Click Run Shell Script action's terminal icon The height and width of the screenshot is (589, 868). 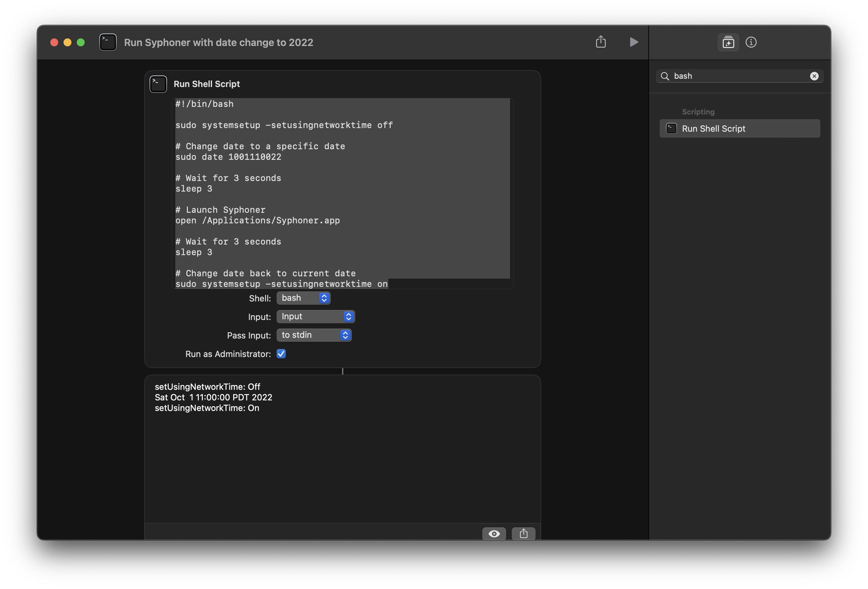pos(158,84)
